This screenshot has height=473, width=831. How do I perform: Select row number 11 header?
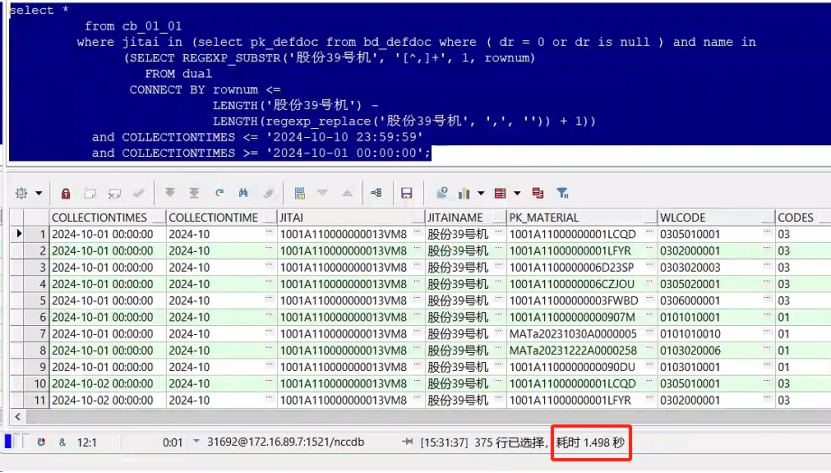pyautogui.click(x=37, y=400)
